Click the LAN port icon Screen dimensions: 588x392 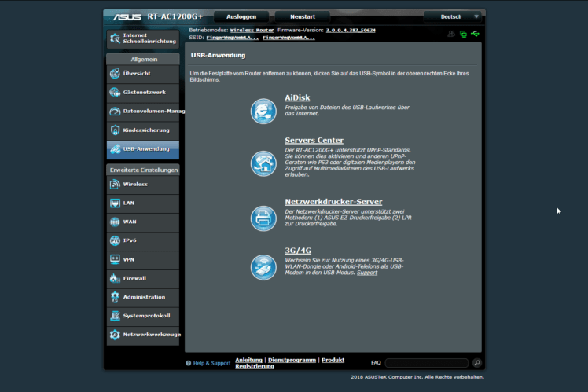pyautogui.click(x=115, y=203)
